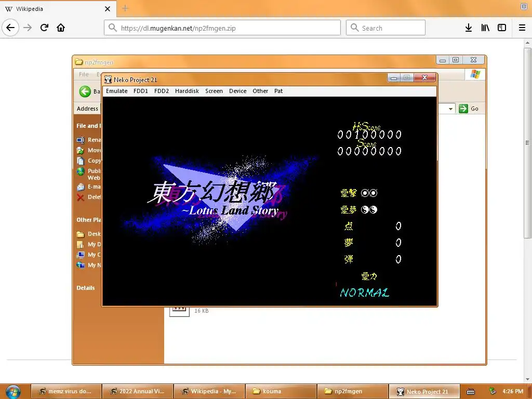Expand the address dropdown in np2fmgen window

450,109
